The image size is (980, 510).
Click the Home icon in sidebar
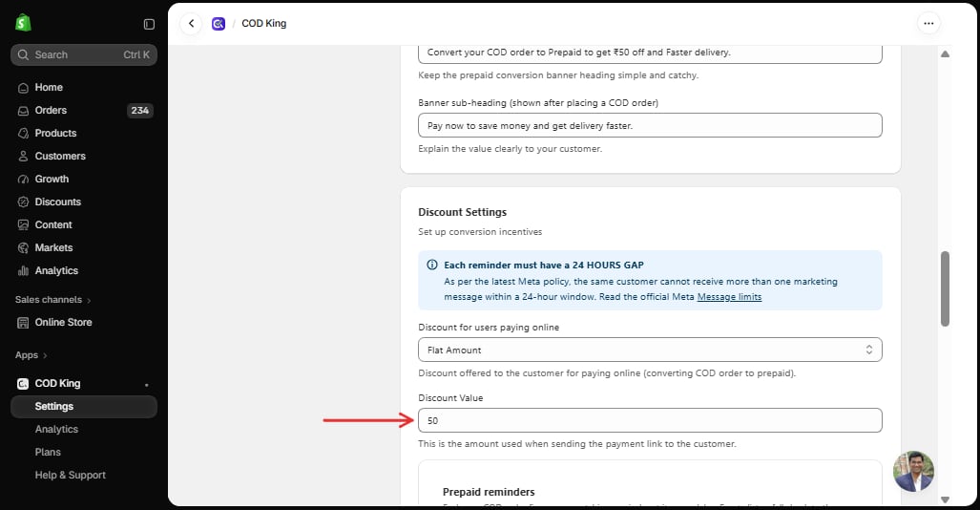coord(23,88)
